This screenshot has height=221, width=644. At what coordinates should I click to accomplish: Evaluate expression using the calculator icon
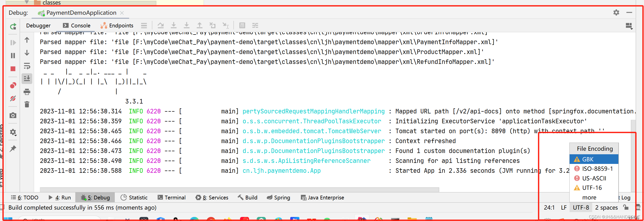242,25
